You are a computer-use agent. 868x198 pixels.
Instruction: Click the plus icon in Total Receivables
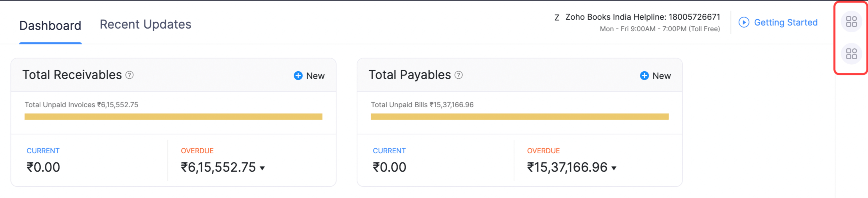298,76
